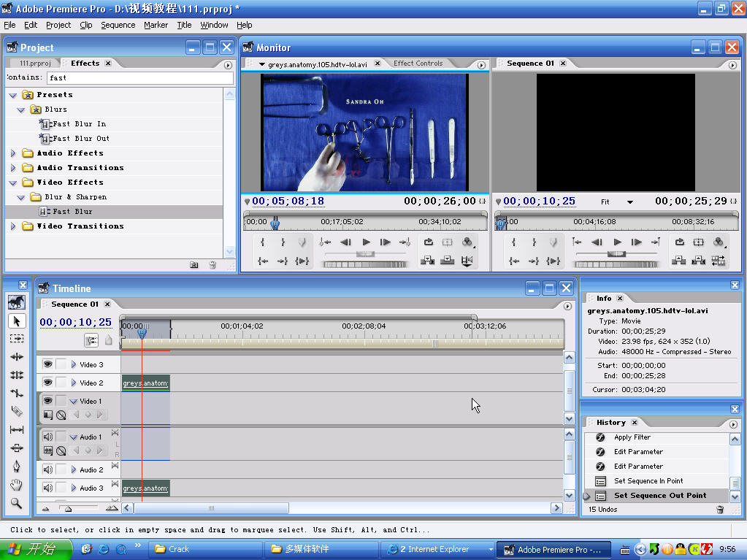Screen dimensions: 747x560
Task: Set Out point in source monitor
Action: click(x=283, y=242)
